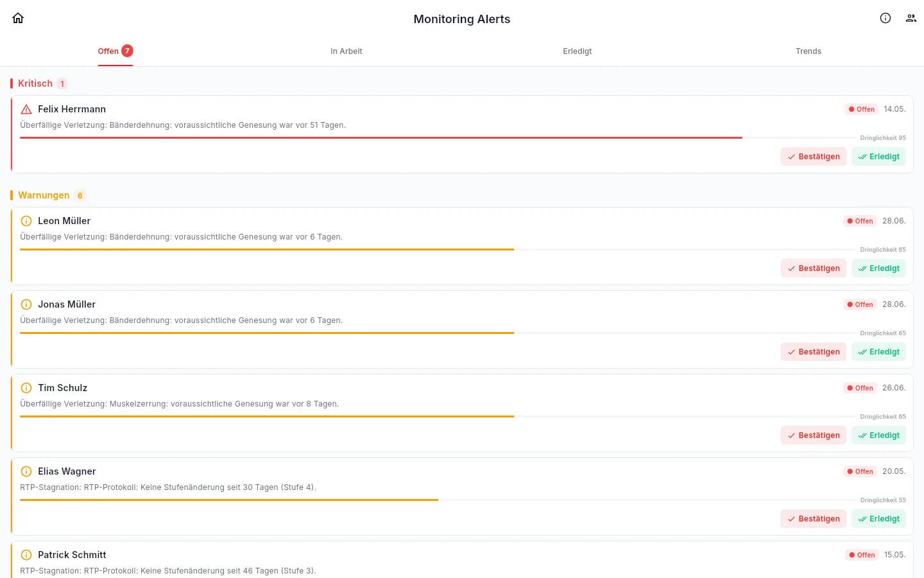Click the Offen status badge for Patrick Schmitt
924x578 pixels.
[862, 555]
